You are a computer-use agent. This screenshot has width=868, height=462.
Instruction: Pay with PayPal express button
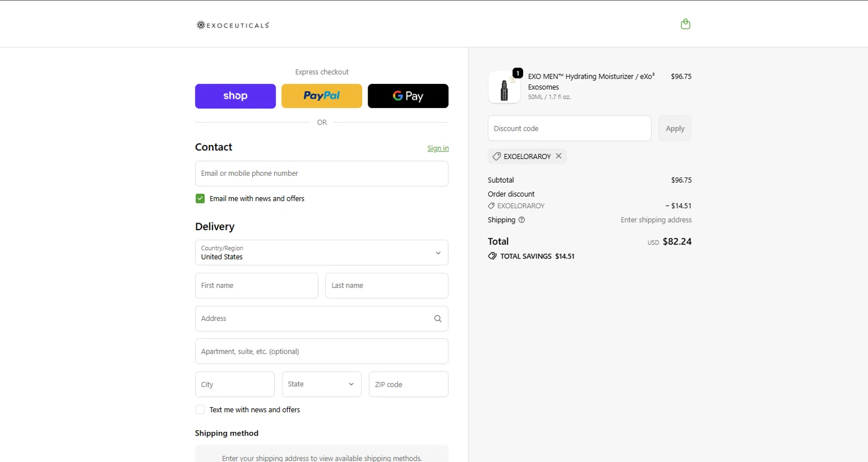322,96
